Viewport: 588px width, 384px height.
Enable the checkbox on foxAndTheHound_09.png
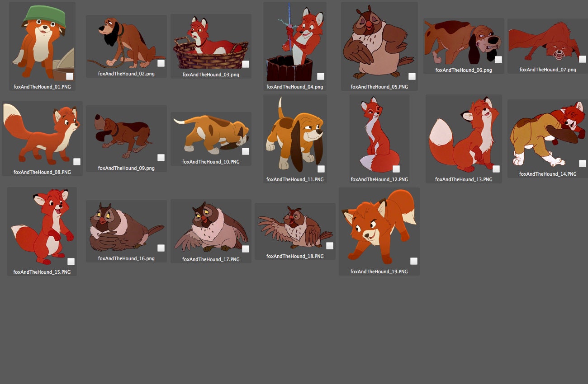(x=161, y=158)
